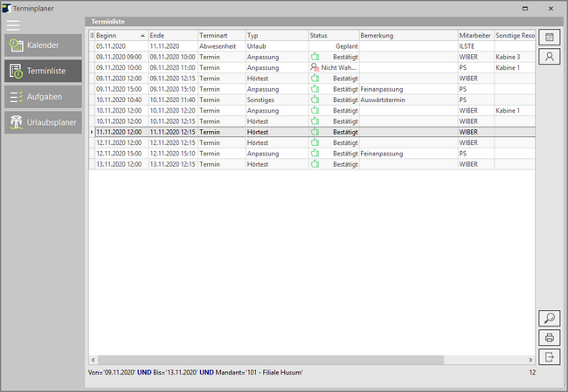Click the grid column chooser icon left of Beginn
568x392 pixels.
[x=91, y=35]
